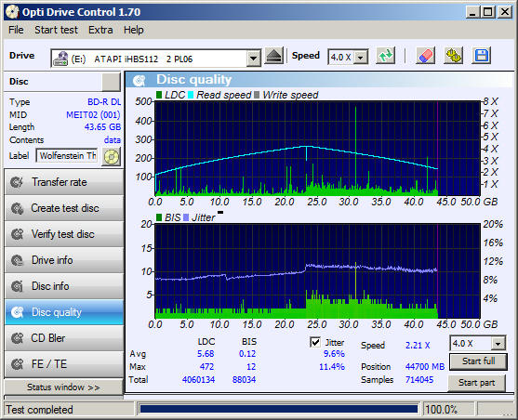Open the CD Bler test
518x420 pixels.
point(64,338)
